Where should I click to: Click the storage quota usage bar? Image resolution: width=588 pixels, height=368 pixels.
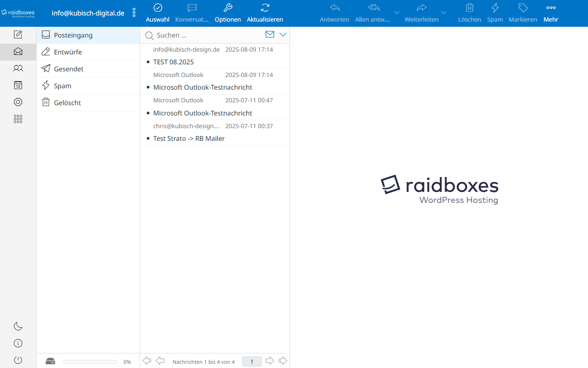(x=90, y=362)
